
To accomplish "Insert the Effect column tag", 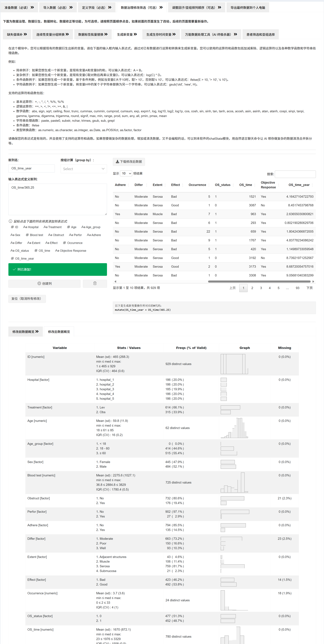I will pyautogui.click(x=51, y=243).
